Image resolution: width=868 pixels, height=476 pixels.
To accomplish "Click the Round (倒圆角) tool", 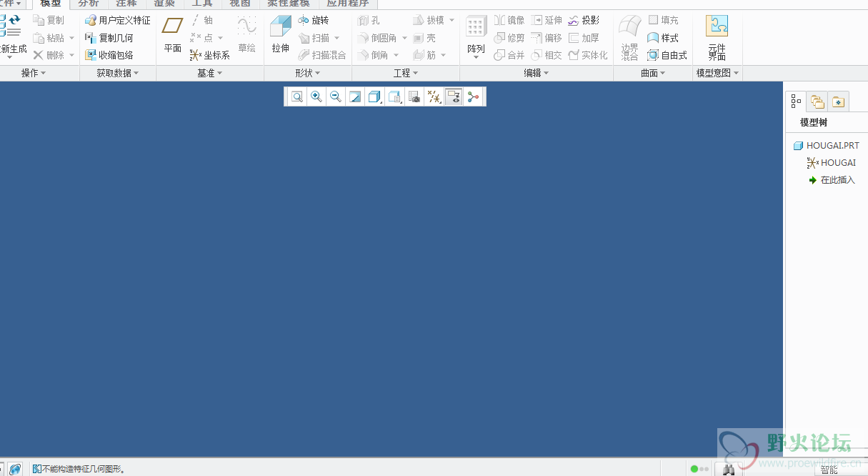I will pyautogui.click(x=378, y=38).
